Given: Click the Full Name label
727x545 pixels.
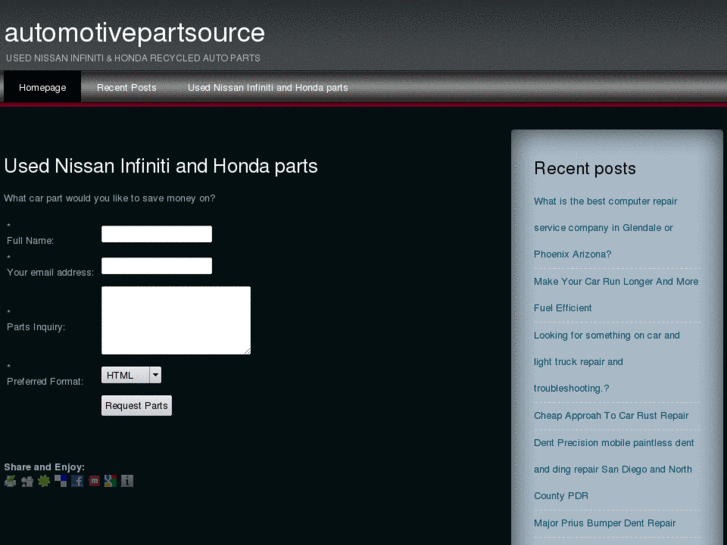Looking at the screenshot, I should (30, 240).
